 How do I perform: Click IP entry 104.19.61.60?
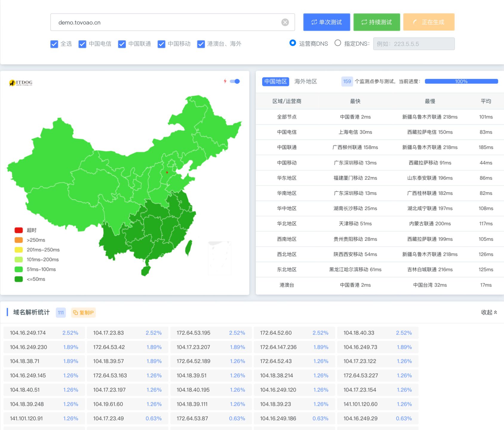click(127, 404)
